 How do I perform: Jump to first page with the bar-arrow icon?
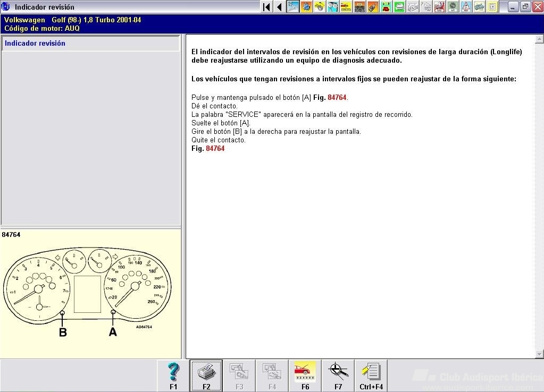click(266, 7)
